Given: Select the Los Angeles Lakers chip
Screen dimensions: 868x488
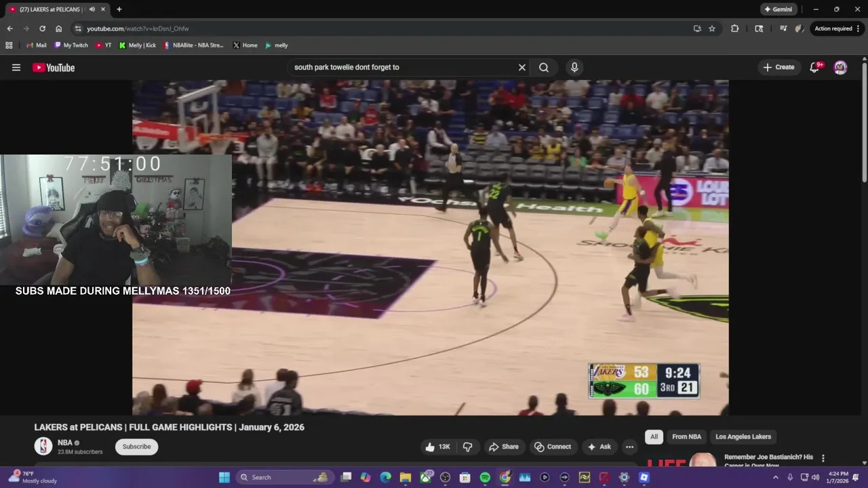Looking at the screenshot, I should [x=743, y=436].
